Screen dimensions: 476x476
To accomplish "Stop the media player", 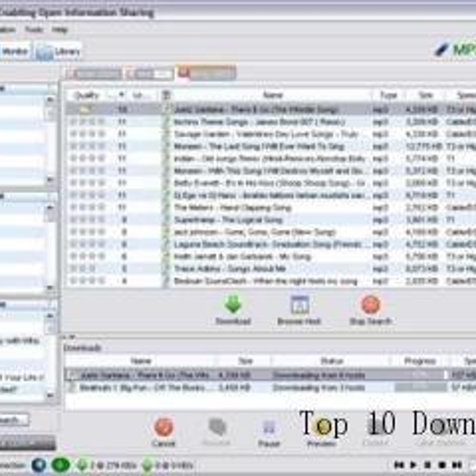I will (x=442, y=465).
